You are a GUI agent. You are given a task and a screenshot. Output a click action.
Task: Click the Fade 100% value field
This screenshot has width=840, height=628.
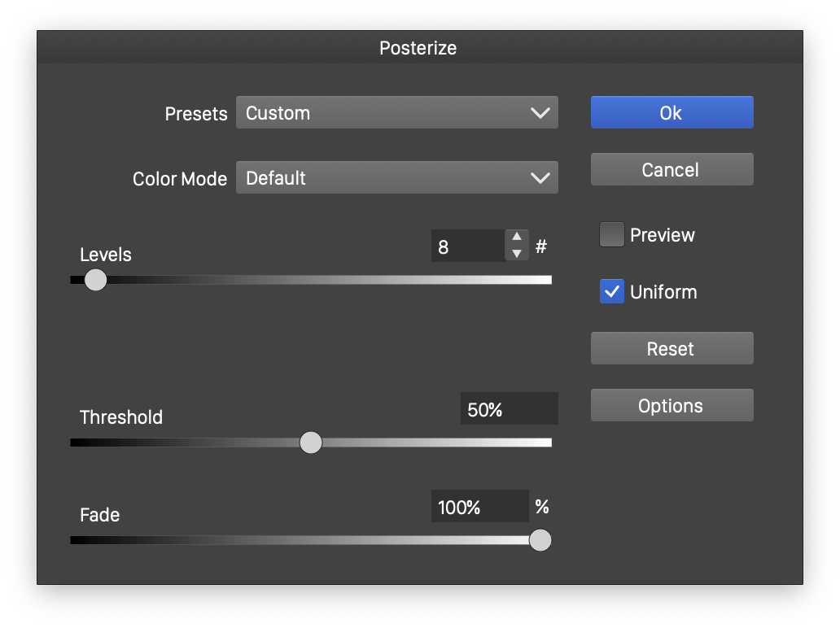479,507
